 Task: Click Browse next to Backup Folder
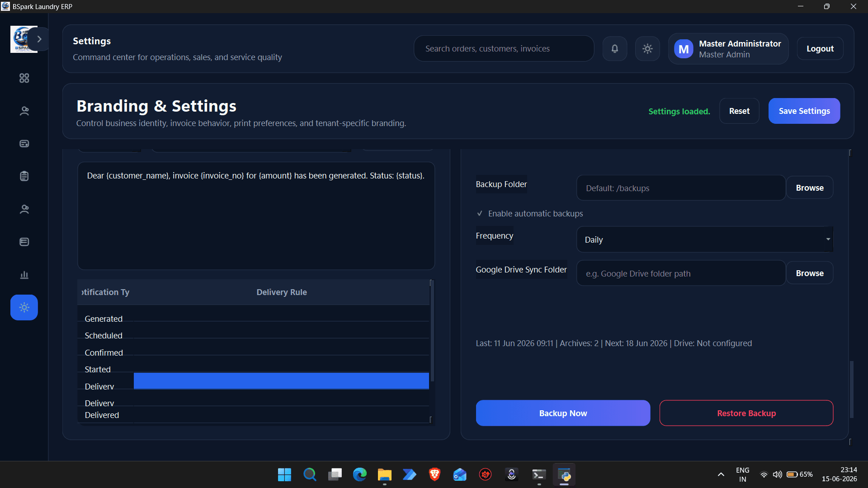pyautogui.click(x=810, y=188)
